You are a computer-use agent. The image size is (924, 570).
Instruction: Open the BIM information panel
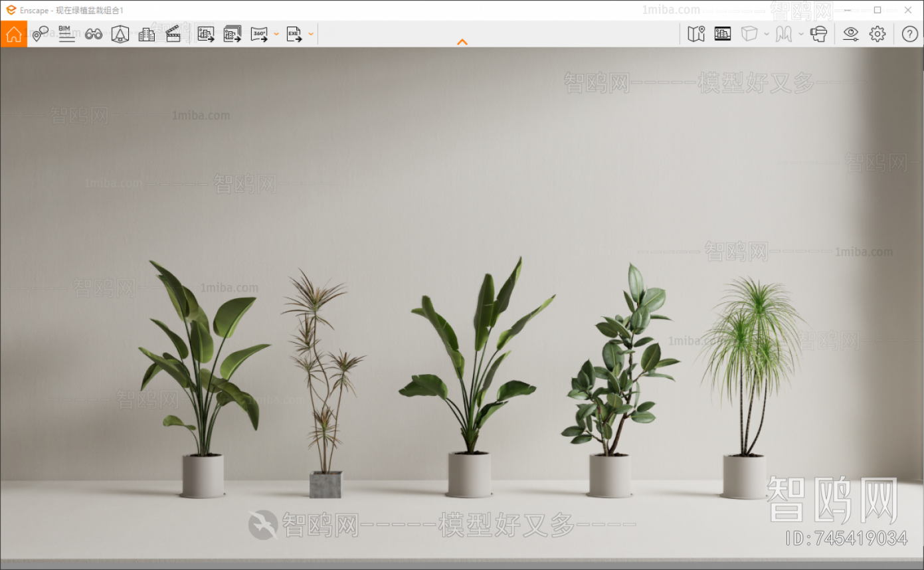(x=66, y=34)
